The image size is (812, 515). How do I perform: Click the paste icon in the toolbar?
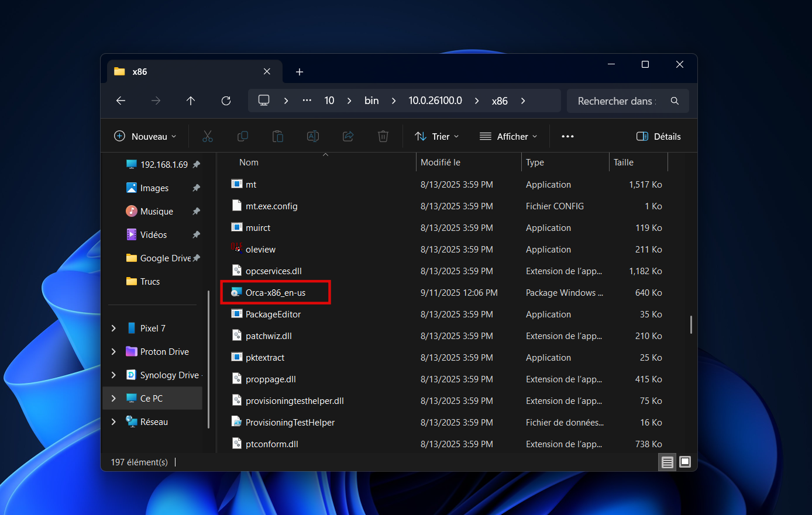pos(278,136)
